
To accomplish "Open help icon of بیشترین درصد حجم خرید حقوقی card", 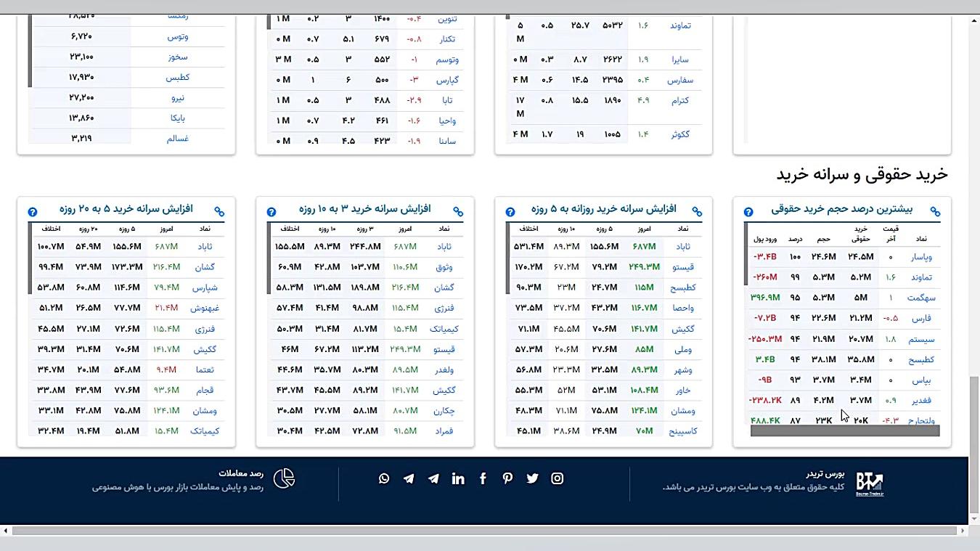I will point(748,212).
